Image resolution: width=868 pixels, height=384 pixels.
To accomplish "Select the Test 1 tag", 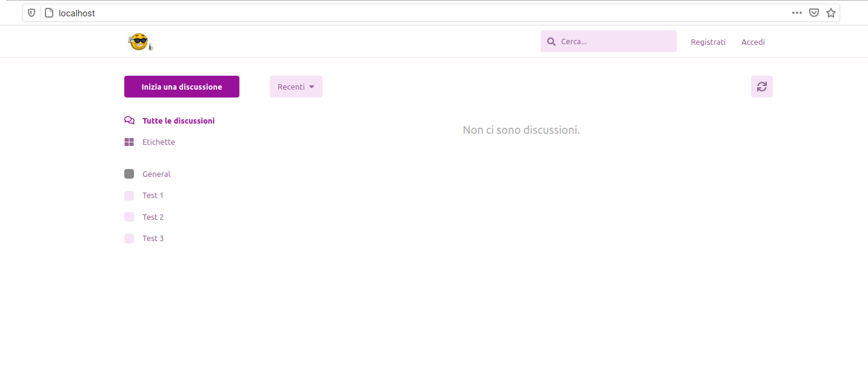I will 153,196.
